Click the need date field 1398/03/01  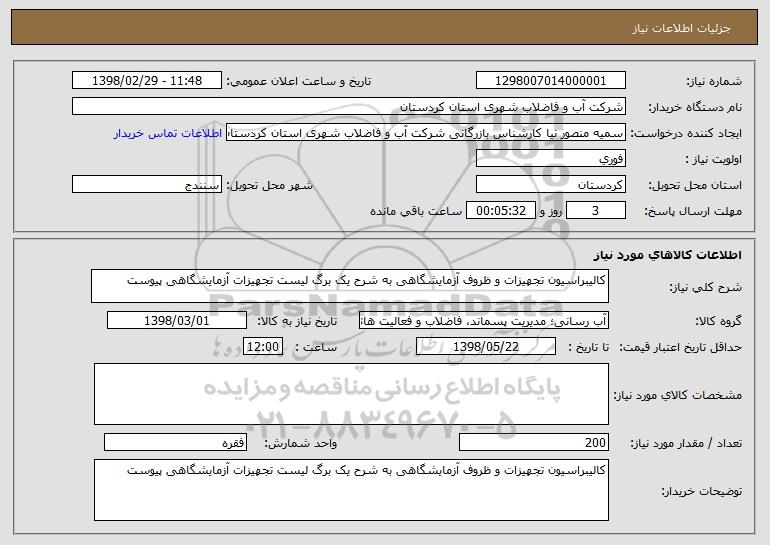pos(177,321)
